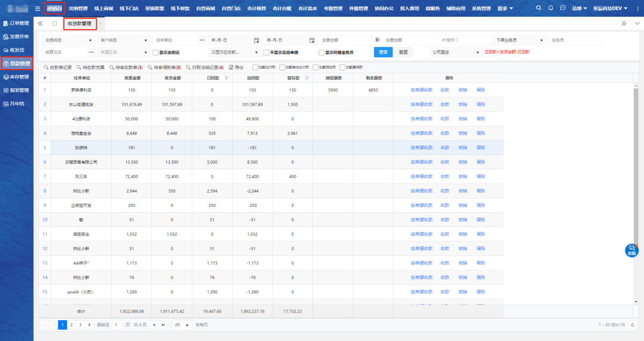The image size is (644, 341).
Task: Click the search magnifier icon in top bar
Action: pyautogui.click(x=539, y=8)
